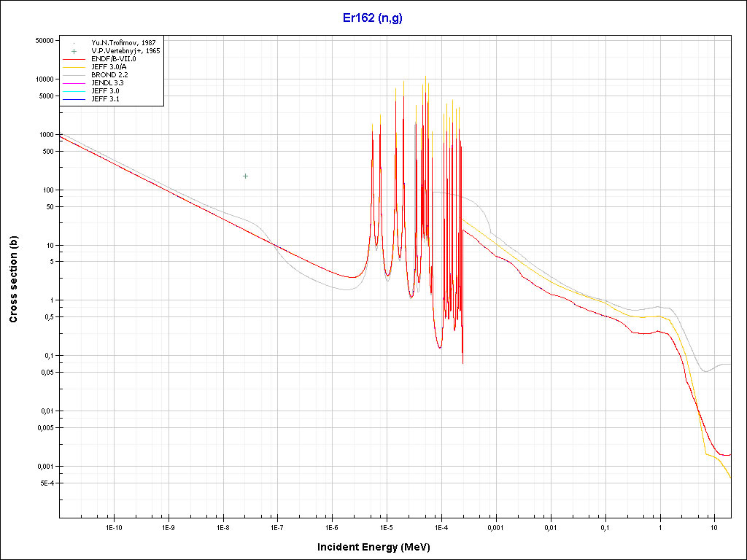
Task: Click the 50000 tick label on y-axis
Action: [x=46, y=41]
